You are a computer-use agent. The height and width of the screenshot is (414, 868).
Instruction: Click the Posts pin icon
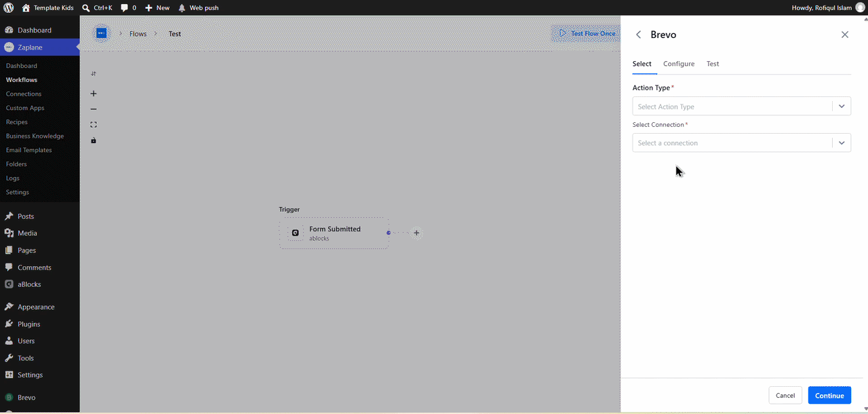pyautogui.click(x=9, y=217)
